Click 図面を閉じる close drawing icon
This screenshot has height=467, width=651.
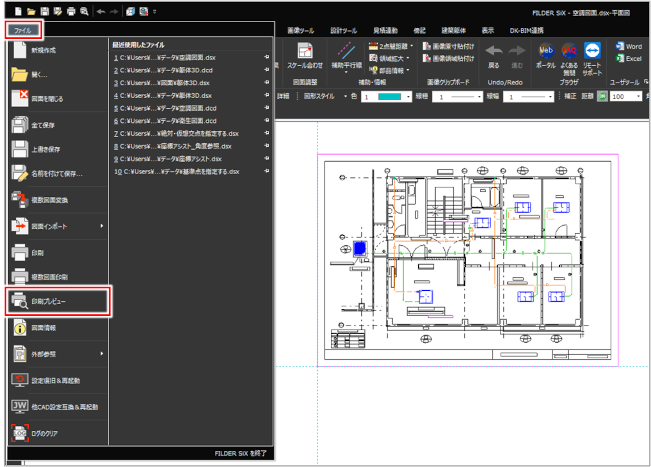(20, 97)
